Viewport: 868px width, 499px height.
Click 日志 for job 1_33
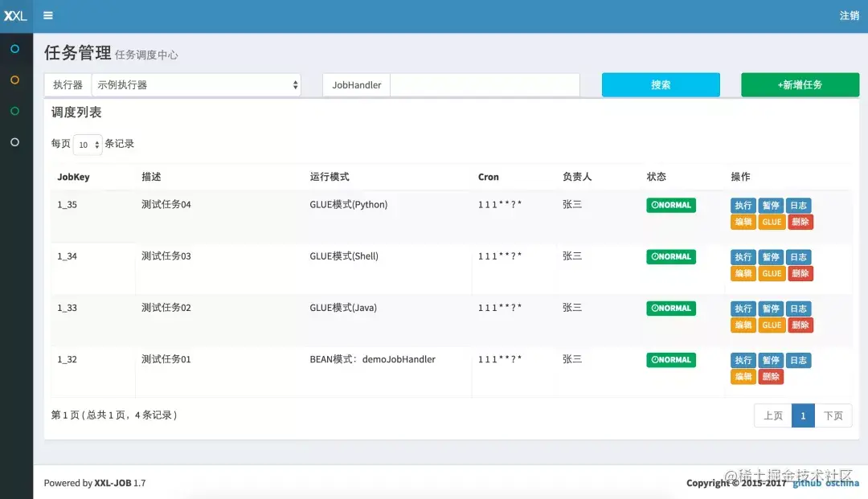798,309
